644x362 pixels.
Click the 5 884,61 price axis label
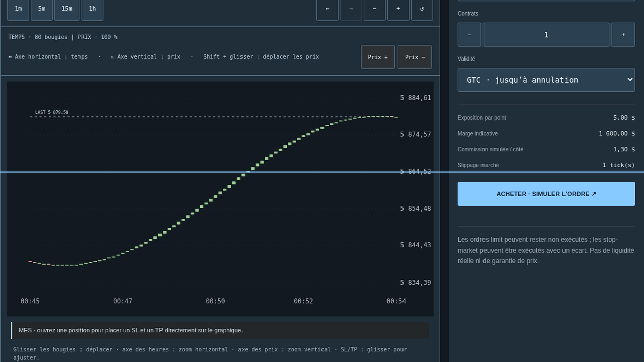pos(416,98)
